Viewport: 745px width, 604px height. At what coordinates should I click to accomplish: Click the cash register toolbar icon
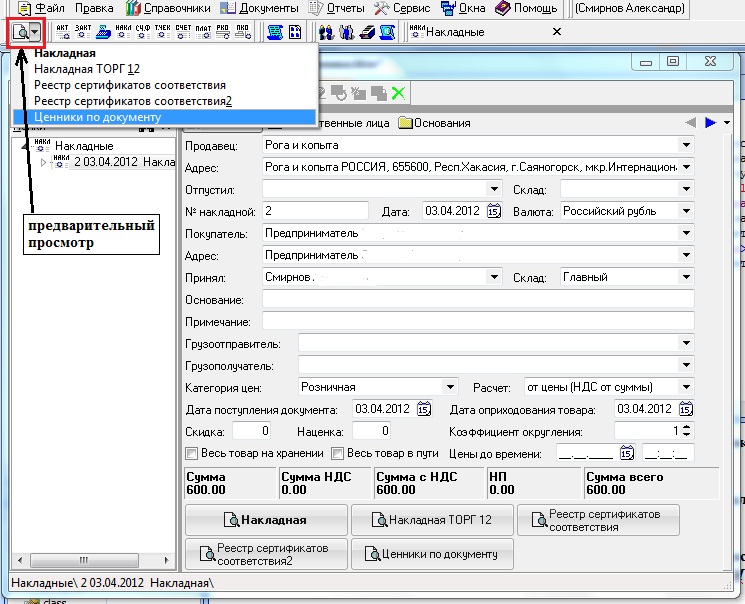[x=103, y=32]
